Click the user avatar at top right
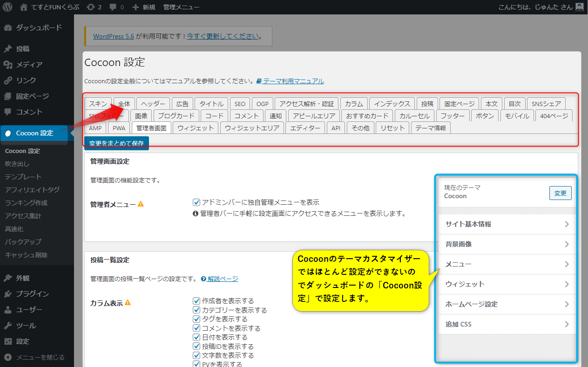Image resolution: width=588 pixels, height=367 pixels. (x=579, y=7)
